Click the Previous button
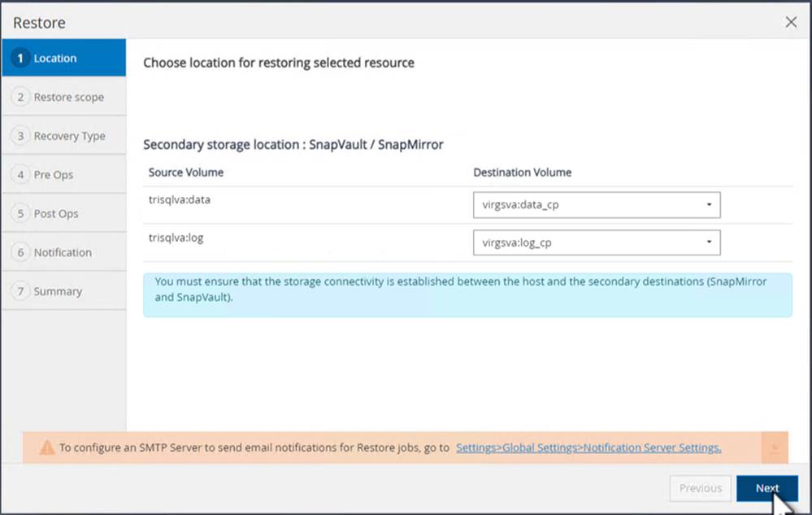812x515 pixels. point(700,488)
